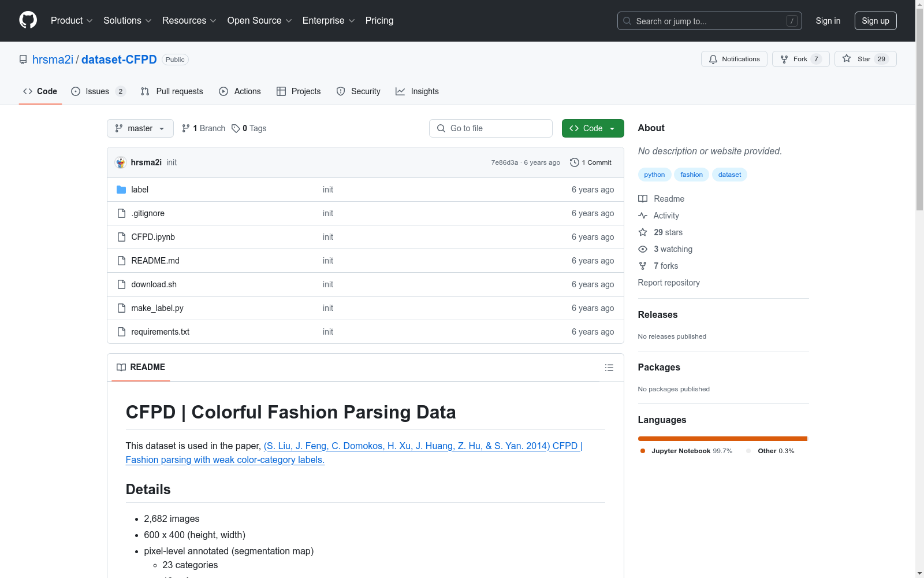This screenshot has width=924, height=578.
Task: Expand the Product menu
Action: click(72, 21)
